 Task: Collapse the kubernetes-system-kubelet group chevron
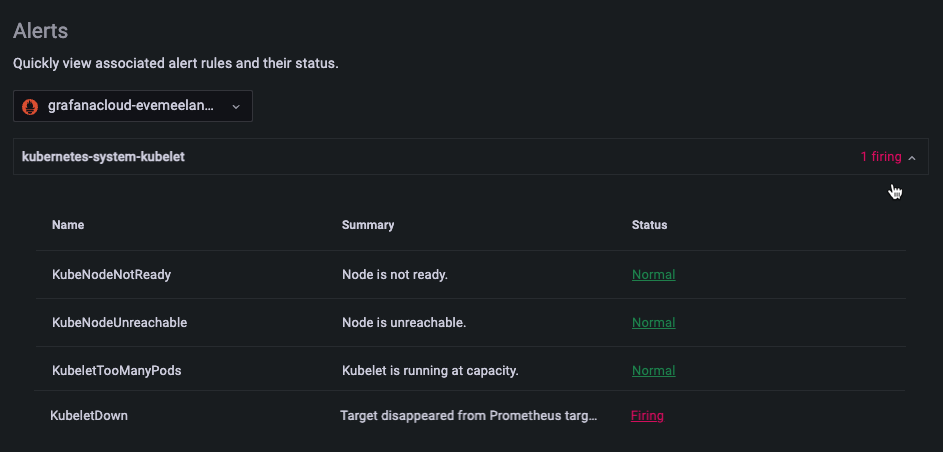click(x=912, y=157)
